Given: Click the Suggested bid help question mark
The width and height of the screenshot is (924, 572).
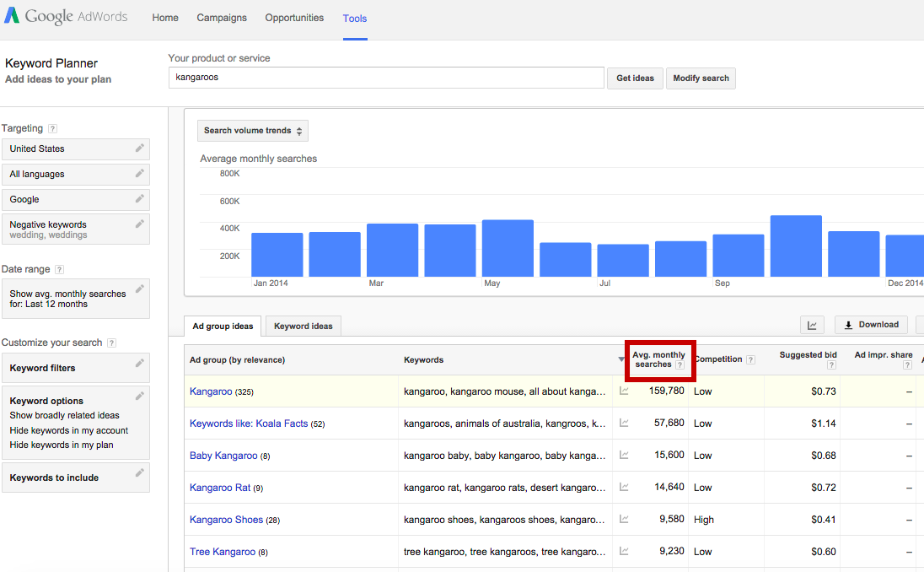Looking at the screenshot, I should point(831,363).
